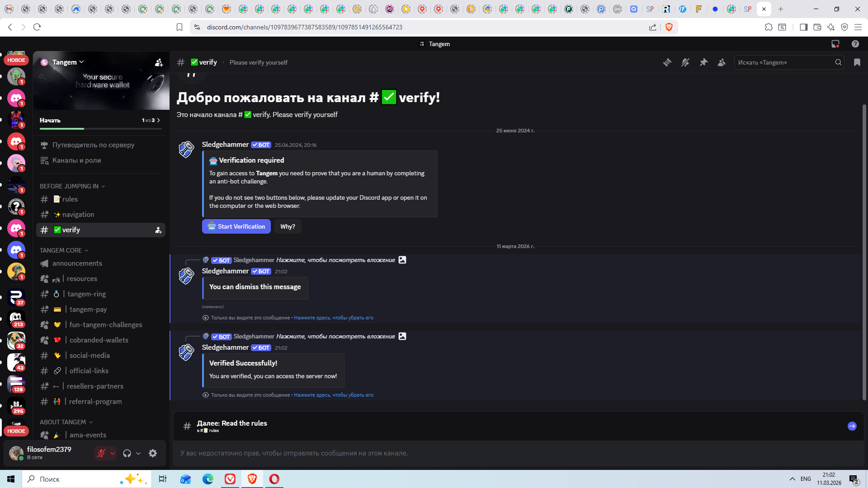Toggle headphones deafen button

tap(127, 453)
